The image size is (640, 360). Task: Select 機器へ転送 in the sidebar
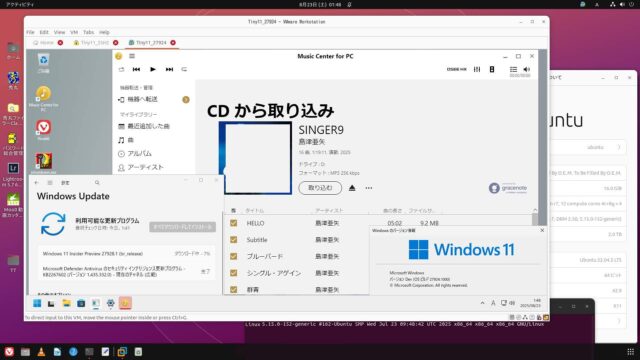(142, 99)
